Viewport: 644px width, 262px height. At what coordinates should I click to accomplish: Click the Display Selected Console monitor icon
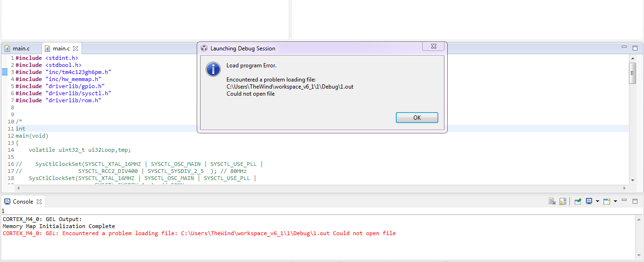click(589, 201)
